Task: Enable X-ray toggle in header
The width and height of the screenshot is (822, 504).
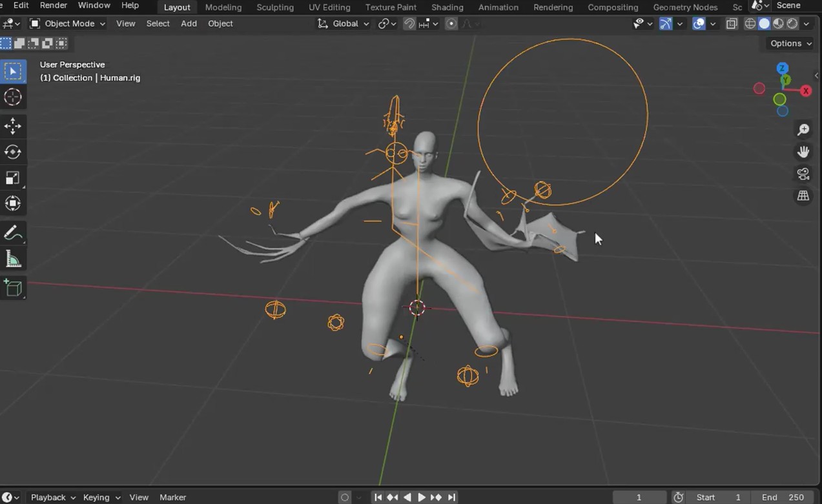Action: tap(732, 24)
